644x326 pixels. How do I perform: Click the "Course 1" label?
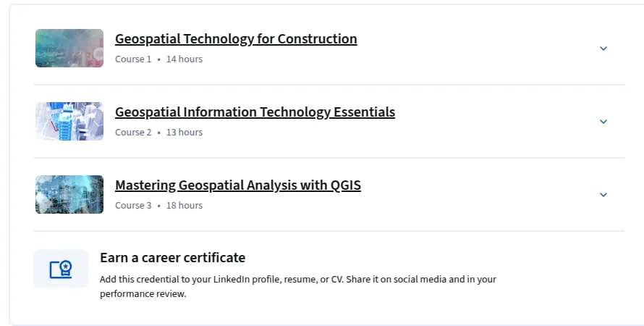tap(133, 59)
